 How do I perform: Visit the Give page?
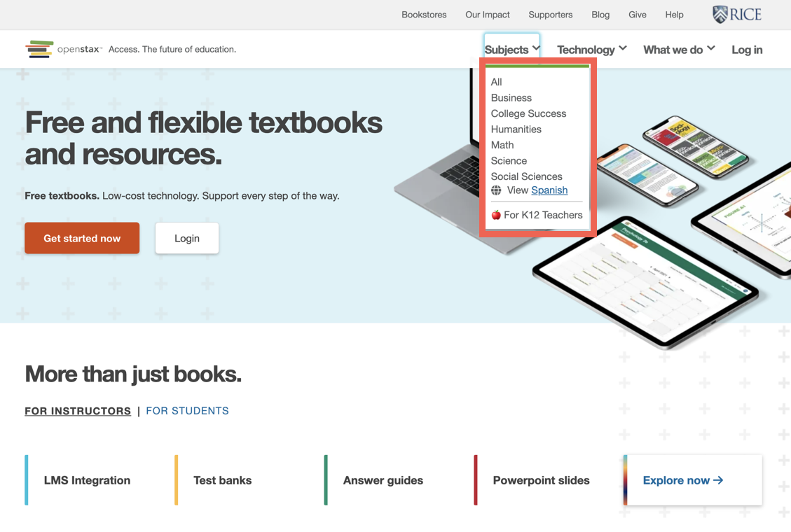(637, 14)
